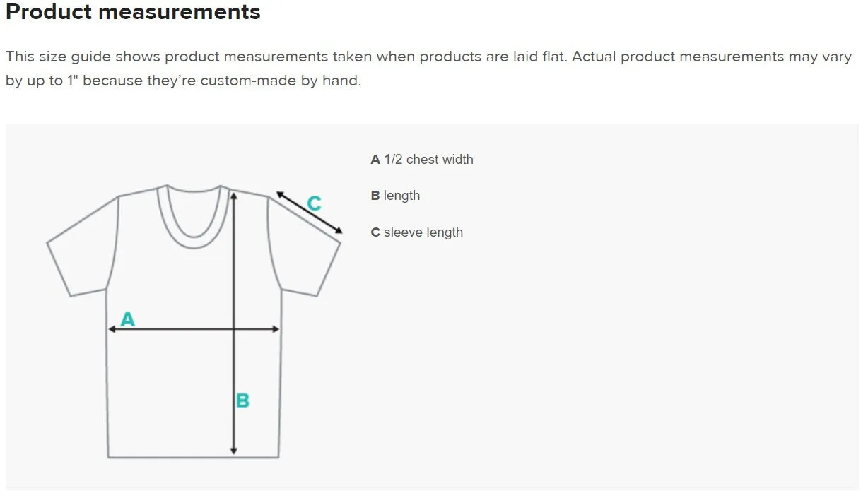Click the bold letter C in the legend
The height and width of the screenshot is (498, 868).
(x=375, y=232)
